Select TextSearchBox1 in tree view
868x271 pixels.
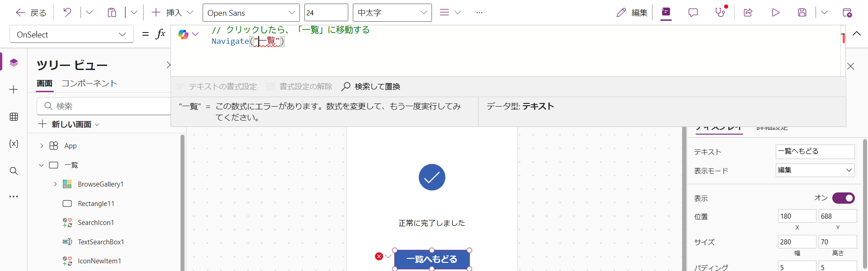(101, 242)
